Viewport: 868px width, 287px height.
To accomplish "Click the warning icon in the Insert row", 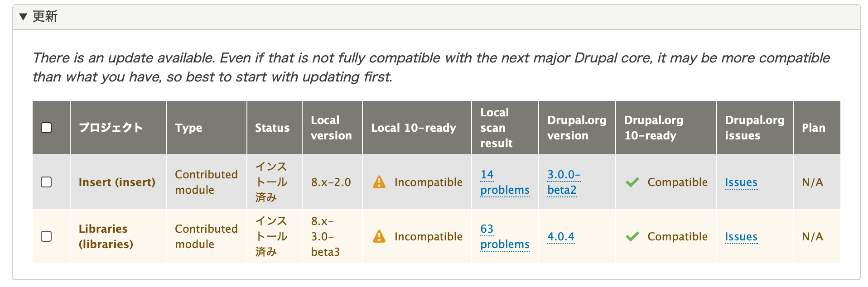I will [x=379, y=182].
